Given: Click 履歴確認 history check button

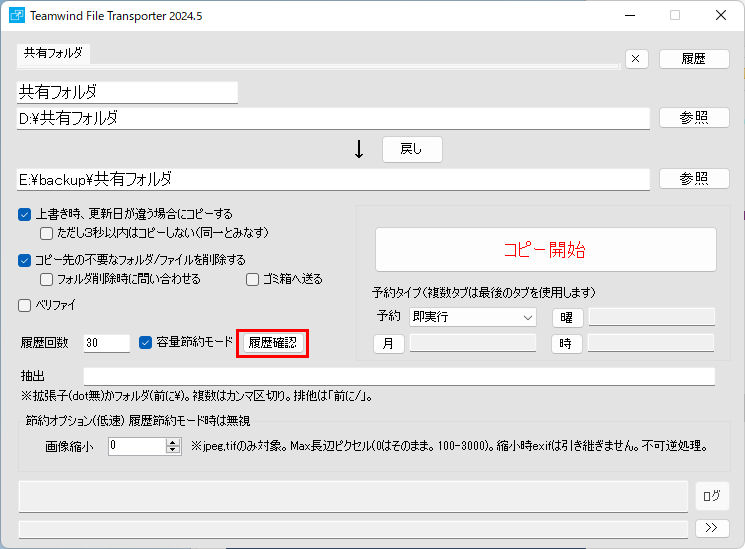Looking at the screenshot, I should pos(272,343).
